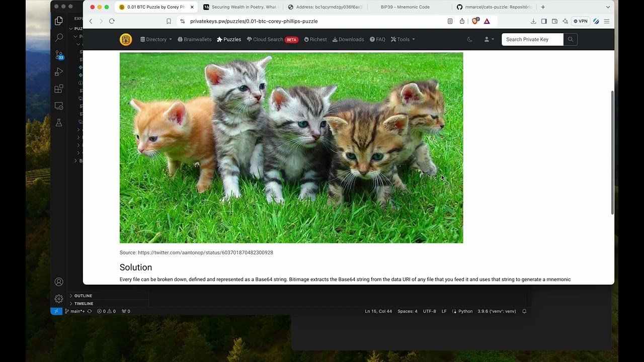Click the Search Private Key field
644x362 pixels.
click(x=532, y=39)
